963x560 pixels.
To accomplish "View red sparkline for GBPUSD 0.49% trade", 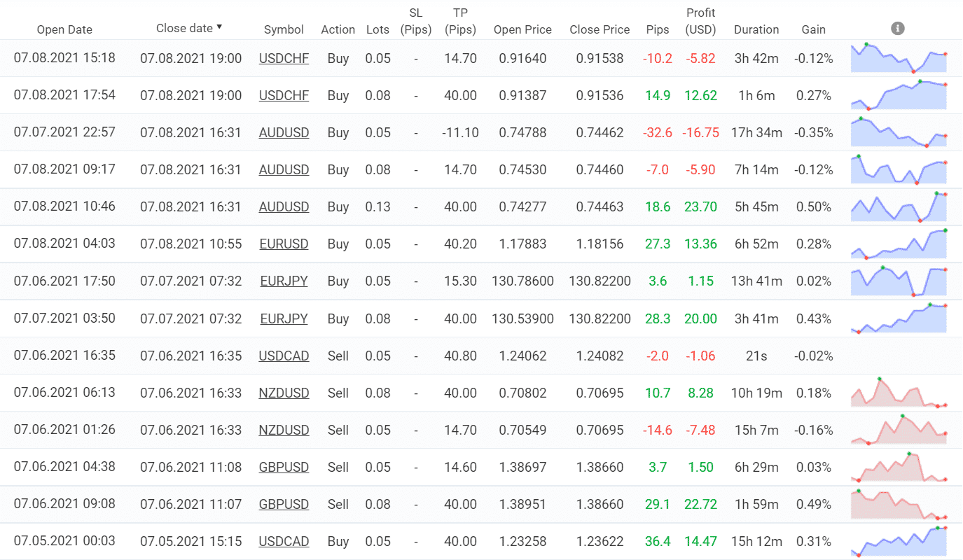I will point(899,503).
